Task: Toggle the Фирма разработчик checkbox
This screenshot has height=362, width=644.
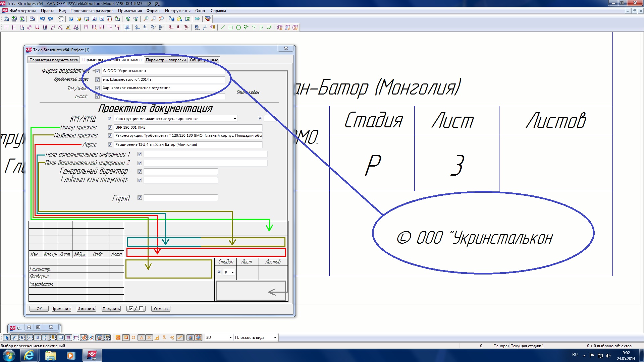Action: tap(97, 71)
